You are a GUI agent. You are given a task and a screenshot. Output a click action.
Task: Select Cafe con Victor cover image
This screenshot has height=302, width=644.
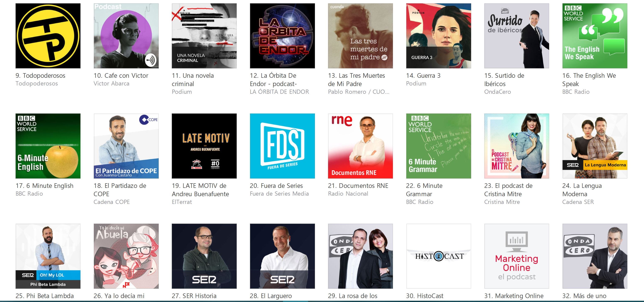click(126, 36)
